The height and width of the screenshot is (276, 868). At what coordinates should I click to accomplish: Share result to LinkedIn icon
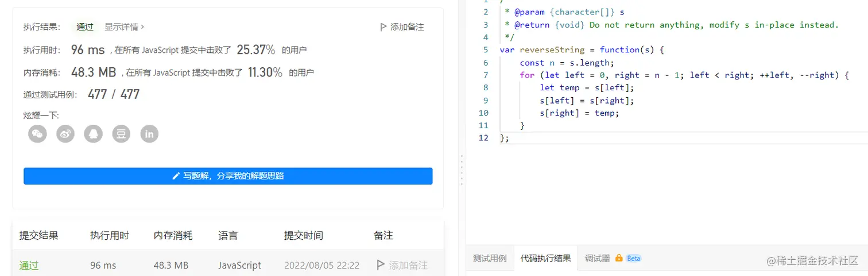(149, 134)
